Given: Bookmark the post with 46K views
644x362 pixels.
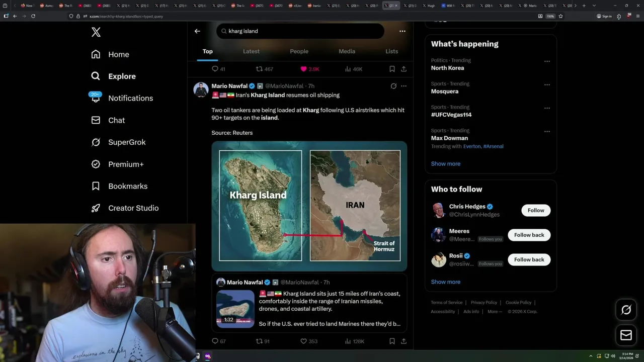Looking at the screenshot, I should pyautogui.click(x=392, y=69).
